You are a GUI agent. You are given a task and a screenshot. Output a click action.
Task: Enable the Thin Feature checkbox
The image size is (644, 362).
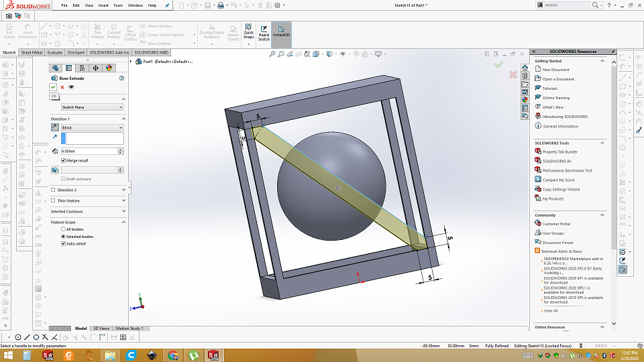click(x=53, y=200)
